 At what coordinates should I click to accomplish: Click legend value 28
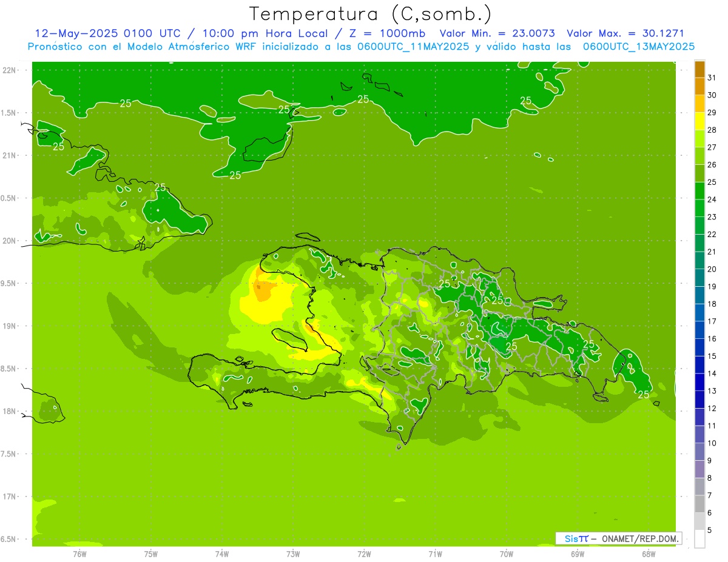[712, 130]
